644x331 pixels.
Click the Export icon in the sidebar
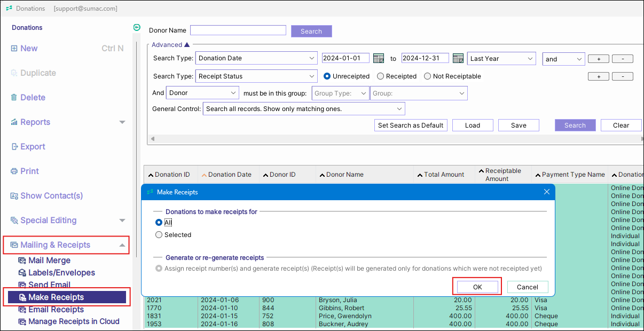click(x=14, y=147)
